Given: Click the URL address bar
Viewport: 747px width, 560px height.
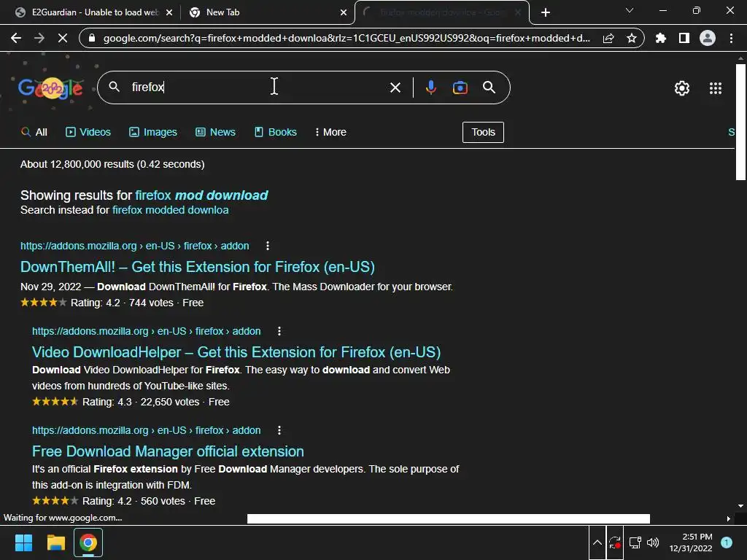Looking at the screenshot, I should click(x=346, y=38).
